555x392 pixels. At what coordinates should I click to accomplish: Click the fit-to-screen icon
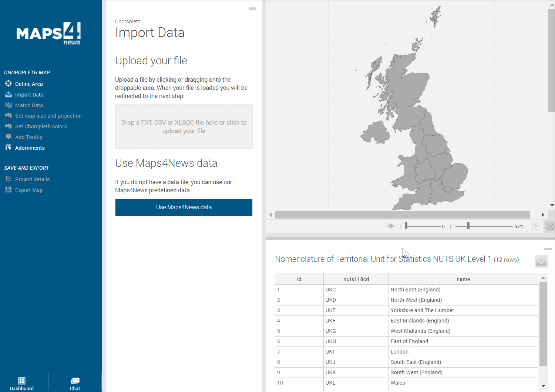coord(550,226)
